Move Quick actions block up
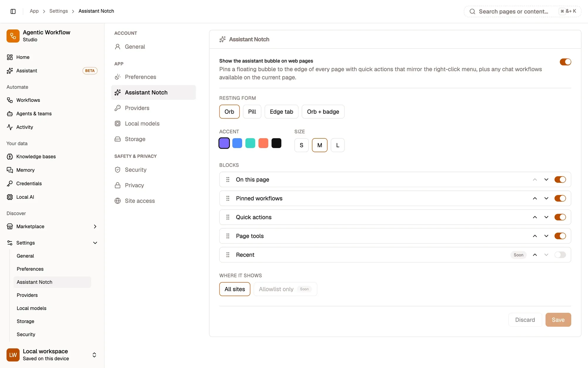The width and height of the screenshot is (588, 368). (535, 217)
